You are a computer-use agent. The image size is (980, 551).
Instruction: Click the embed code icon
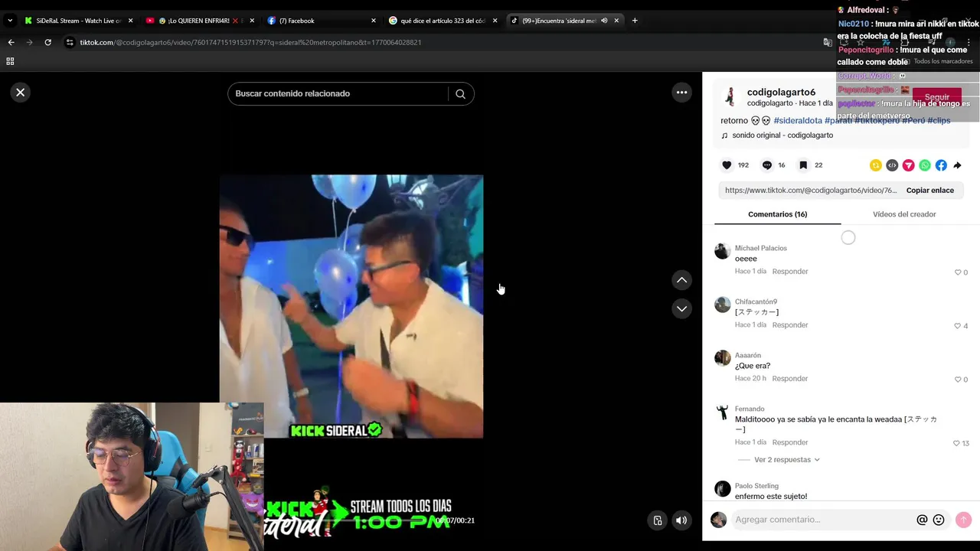coord(892,165)
